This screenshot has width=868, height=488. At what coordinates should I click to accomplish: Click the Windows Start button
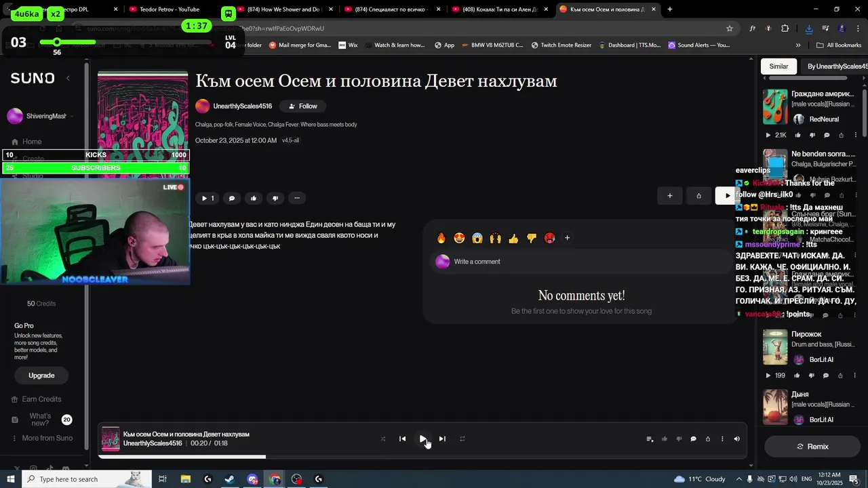[x=11, y=479]
